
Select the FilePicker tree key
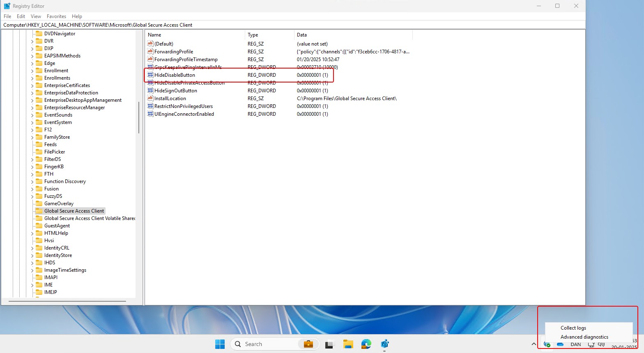[55, 152]
